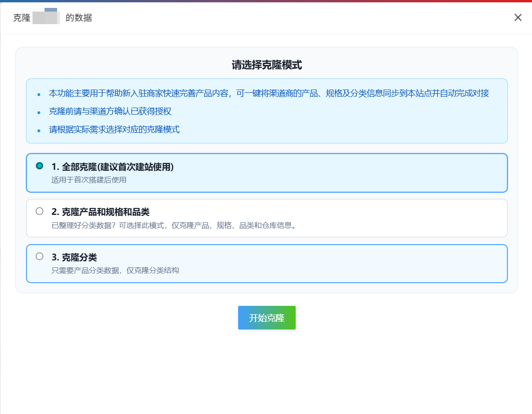
Task: Click the description 适用于首次搭建后使用
Action: click(89, 180)
